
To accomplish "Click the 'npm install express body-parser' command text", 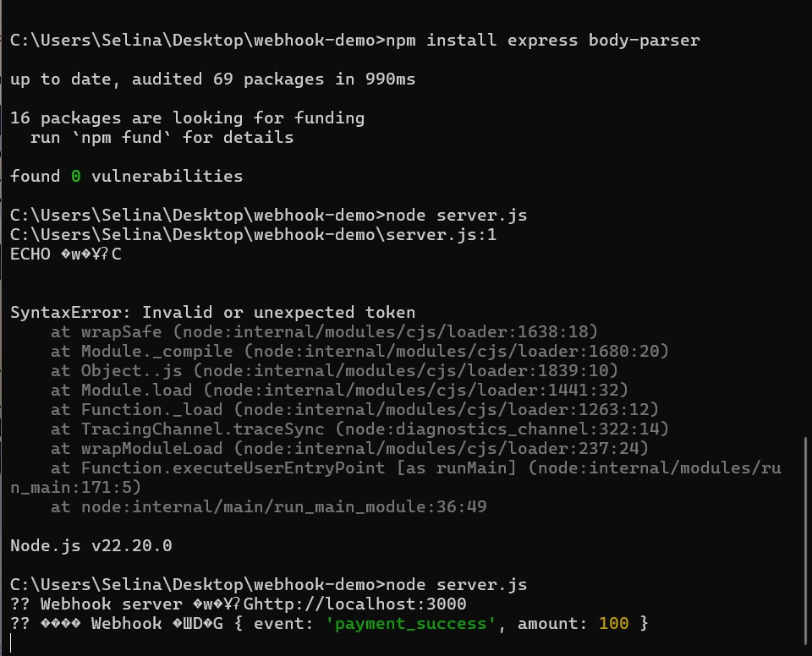I will tap(543, 41).
